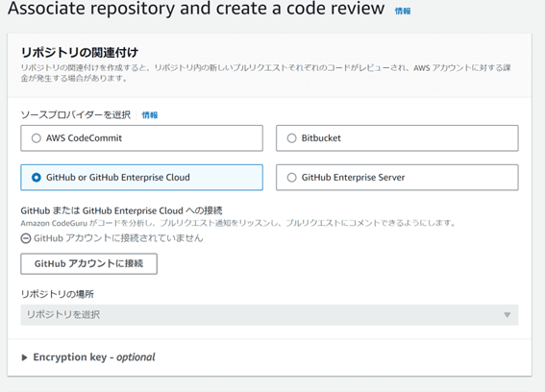The height and width of the screenshot is (392, 545).
Task: Click the GitHub アカウントに接続されていません status text
Action: (x=118, y=238)
